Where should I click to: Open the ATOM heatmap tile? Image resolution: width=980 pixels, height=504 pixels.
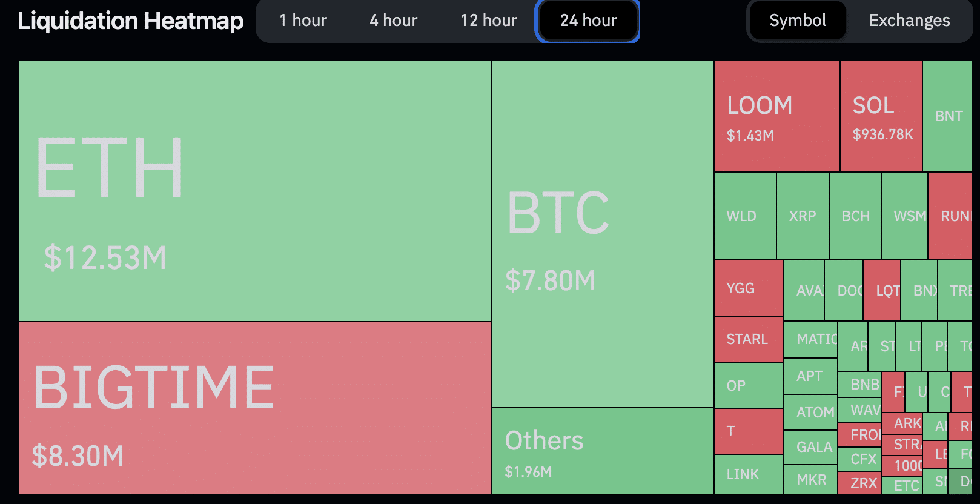tap(810, 413)
